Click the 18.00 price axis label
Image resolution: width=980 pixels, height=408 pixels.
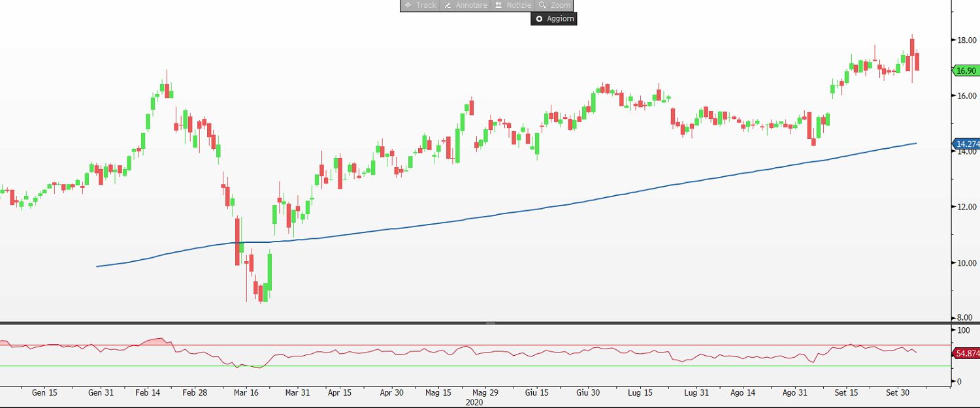(967, 40)
